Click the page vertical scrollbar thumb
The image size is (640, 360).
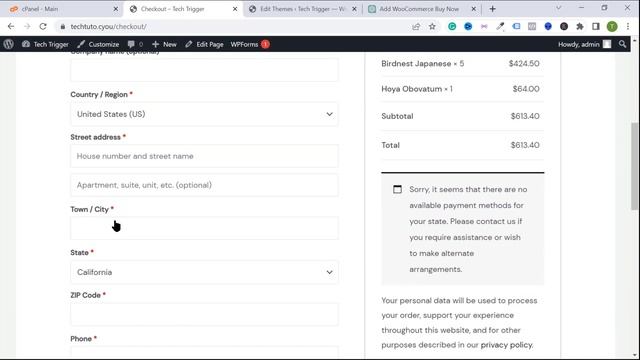coord(634,166)
